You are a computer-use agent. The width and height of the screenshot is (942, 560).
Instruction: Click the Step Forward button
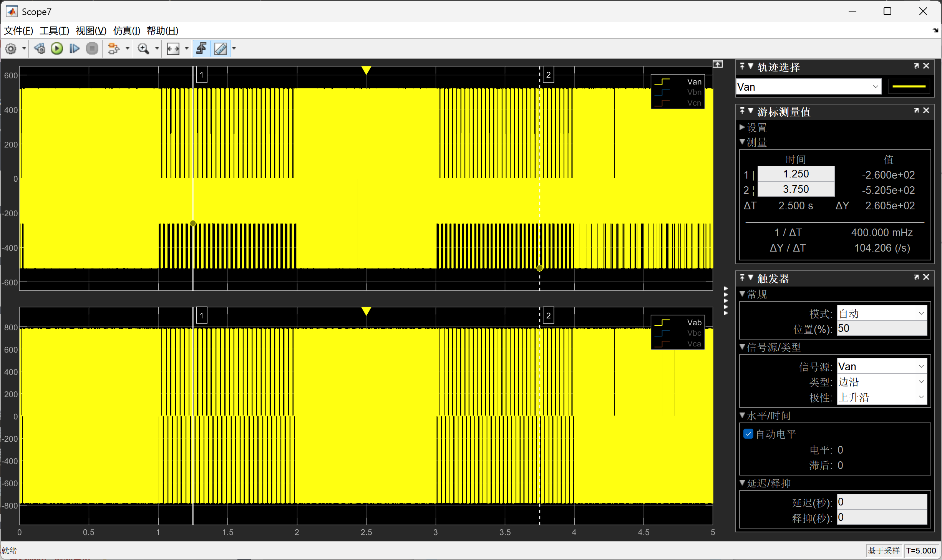click(x=74, y=49)
